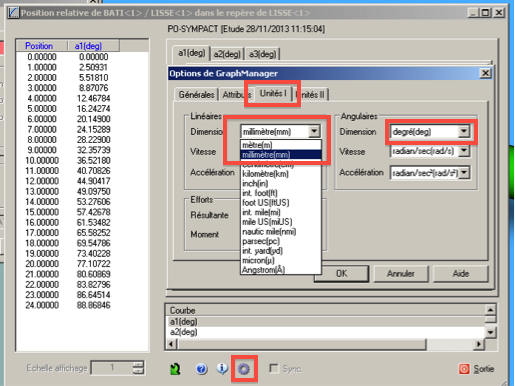
Task: Toggle the Sync checkbox
Action: click(x=274, y=368)
